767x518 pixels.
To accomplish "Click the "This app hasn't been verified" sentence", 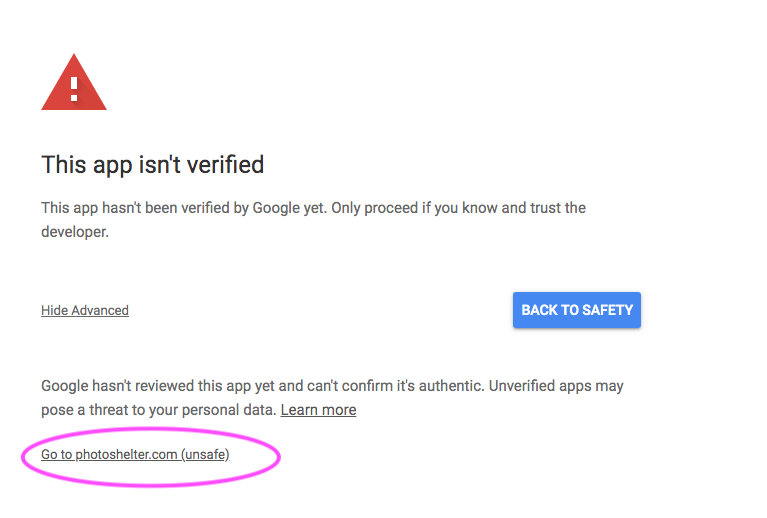I will 183,208.
